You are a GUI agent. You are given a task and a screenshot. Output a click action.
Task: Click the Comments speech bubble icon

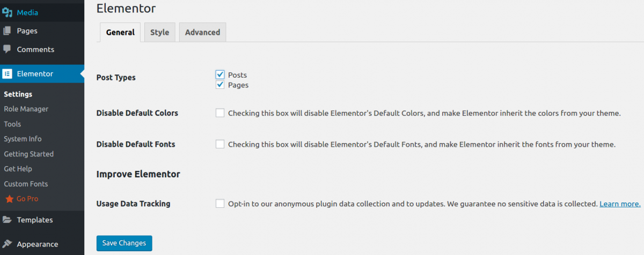[7, 49]
